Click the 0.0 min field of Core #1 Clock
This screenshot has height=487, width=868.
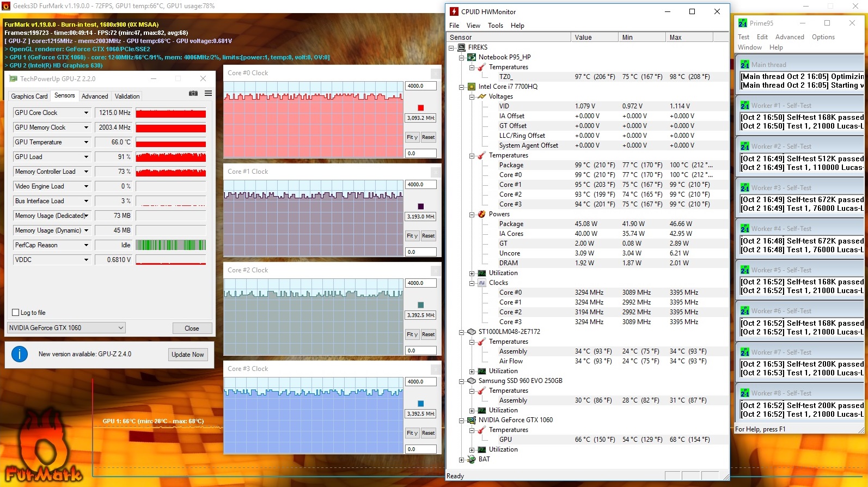tap(421, 252)
